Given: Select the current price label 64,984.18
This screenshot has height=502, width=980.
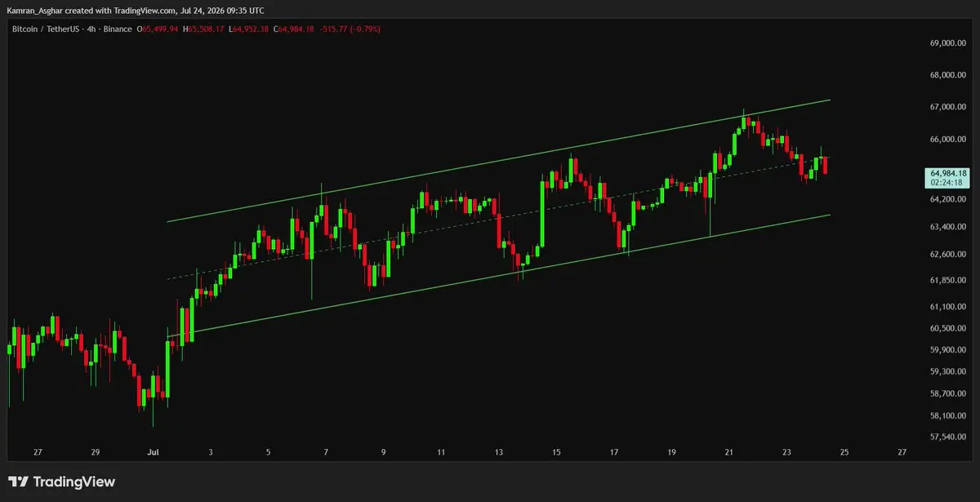Looking at the screenshot, I should [x=947, y=173].
